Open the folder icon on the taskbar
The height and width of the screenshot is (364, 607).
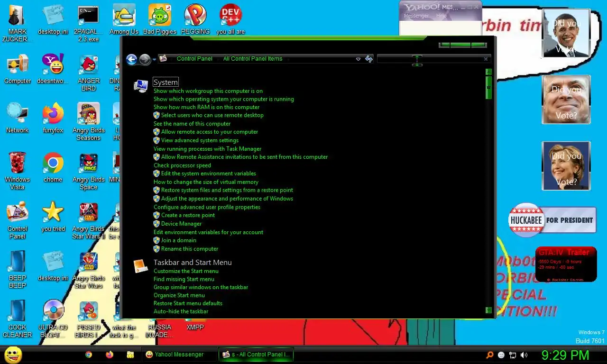pos(130,355)
